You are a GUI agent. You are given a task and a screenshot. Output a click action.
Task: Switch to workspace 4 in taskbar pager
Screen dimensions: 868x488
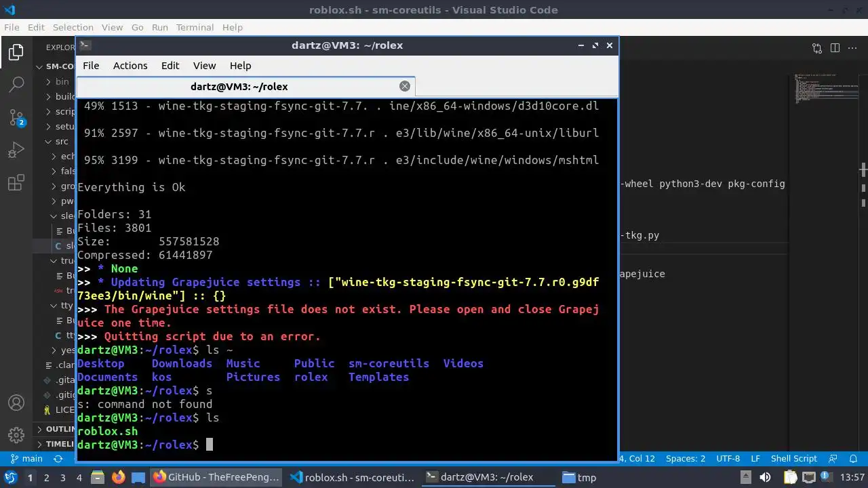tap(79, 477)
